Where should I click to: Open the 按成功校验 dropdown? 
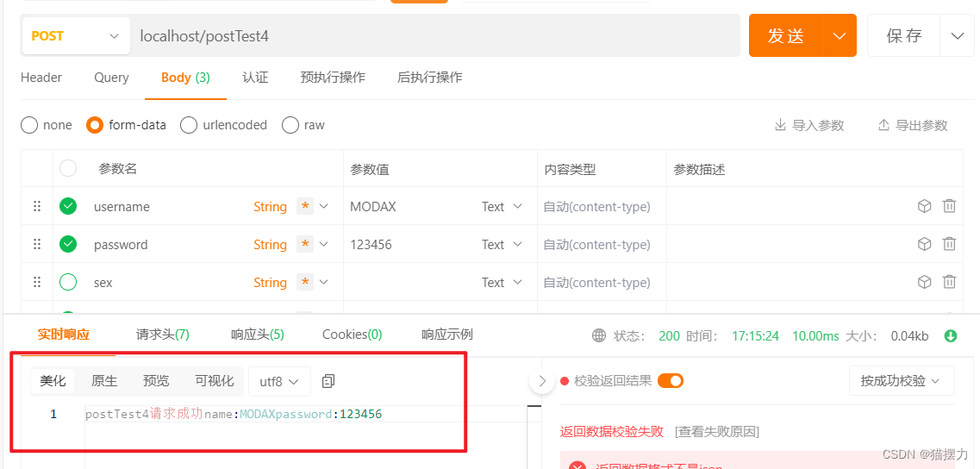(x=902, y=380)
